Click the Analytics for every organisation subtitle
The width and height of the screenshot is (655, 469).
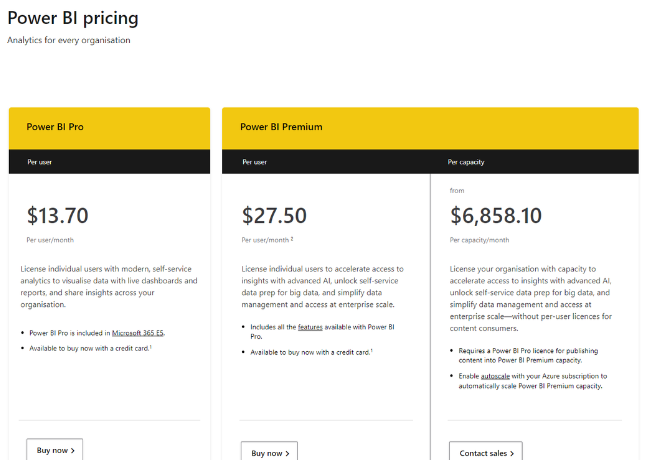(69, 40)
